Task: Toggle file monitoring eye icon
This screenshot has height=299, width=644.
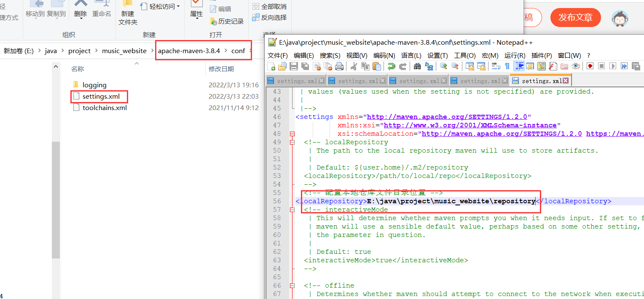Action: tap(576, 66)
